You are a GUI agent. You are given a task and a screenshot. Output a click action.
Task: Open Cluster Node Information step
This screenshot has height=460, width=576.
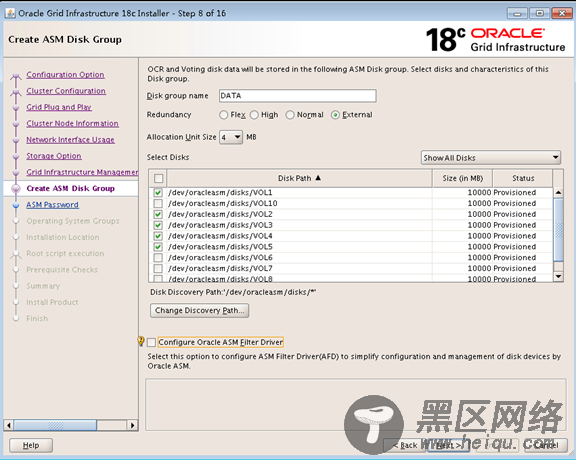coord(72,123)
